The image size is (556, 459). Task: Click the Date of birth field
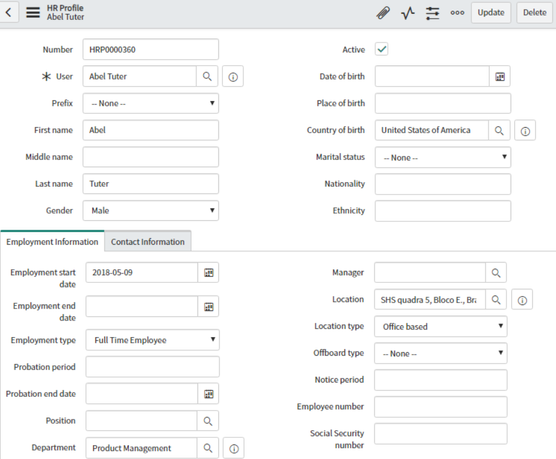click(432, 76)
